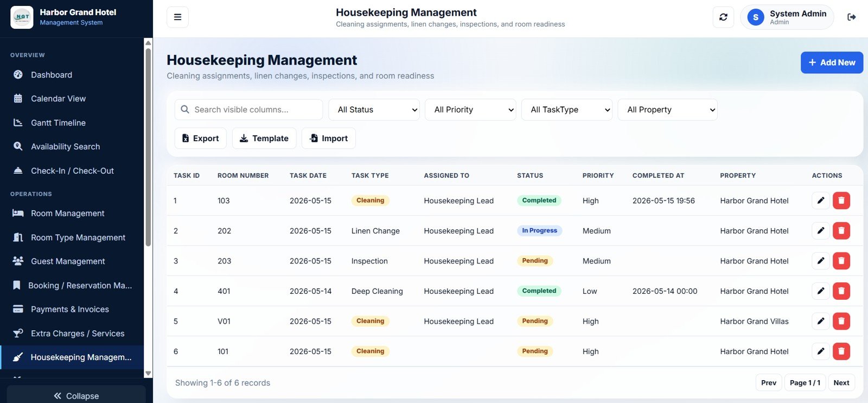Delete task 1 using red trash icon
Screen dimensions: 868x403
(x=841, y=200)
